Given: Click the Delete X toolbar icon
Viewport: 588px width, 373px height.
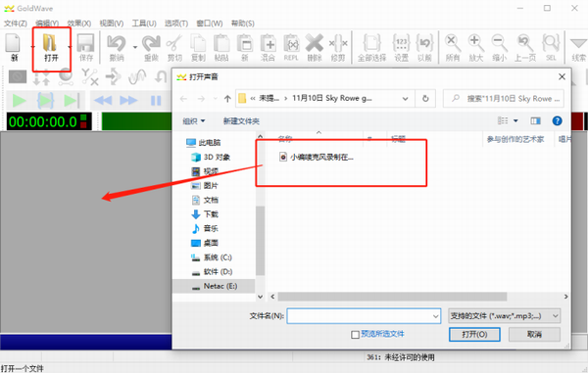Looking at the screenshot, I should coord(315,43).
